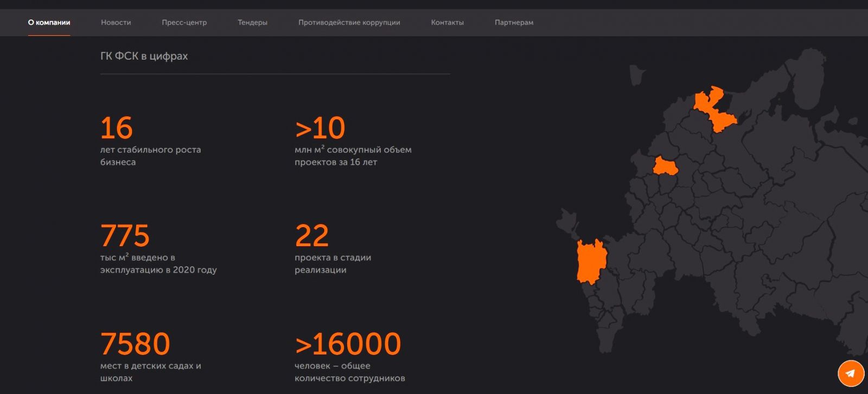Click text лет стабильного роста бизнеса

[x=150, y=156]
